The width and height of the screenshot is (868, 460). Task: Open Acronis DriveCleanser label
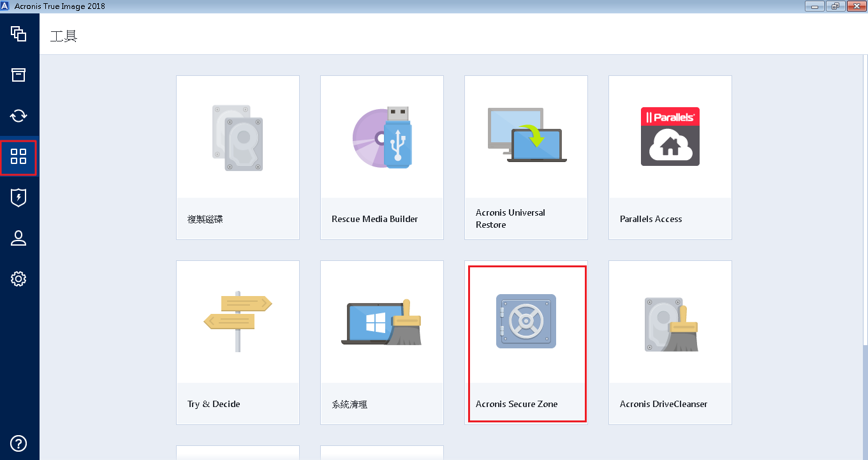(x=663, y=404)
